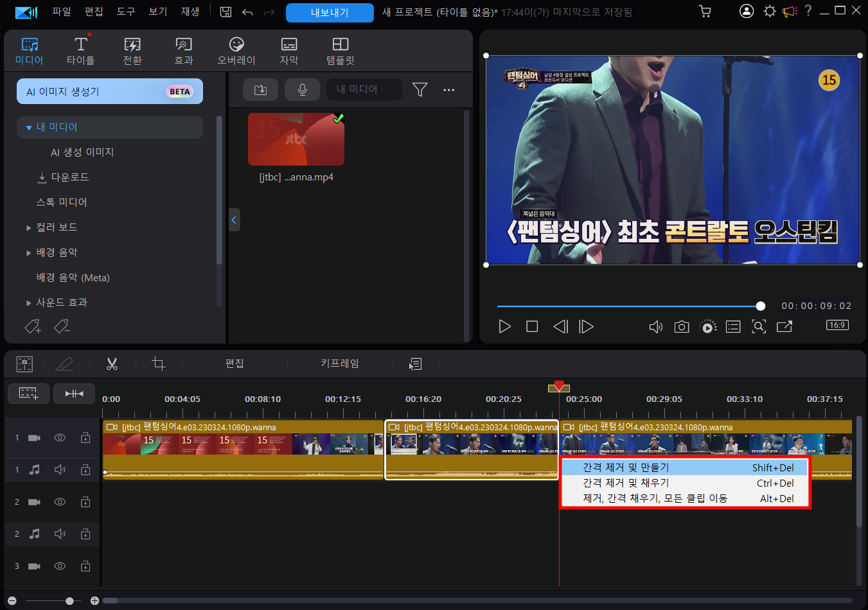Open preview quality settings icon
The width and height of the screenshot is (868, 610).
707,327
